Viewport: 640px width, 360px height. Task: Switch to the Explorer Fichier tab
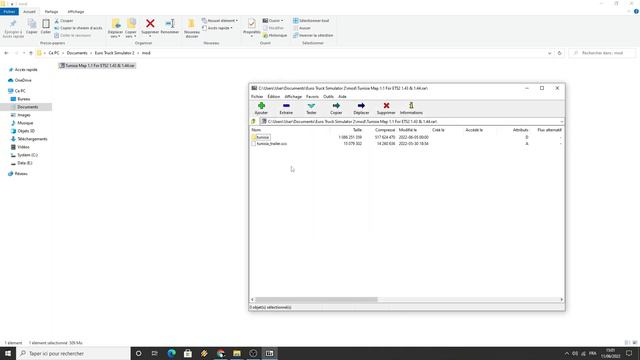[x=9, y=12]
